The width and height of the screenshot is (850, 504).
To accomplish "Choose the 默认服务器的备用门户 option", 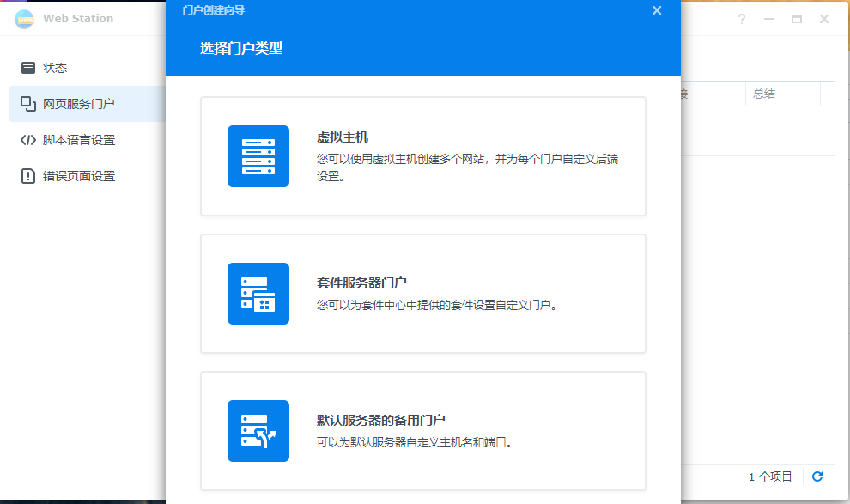I will pos(422,431).
